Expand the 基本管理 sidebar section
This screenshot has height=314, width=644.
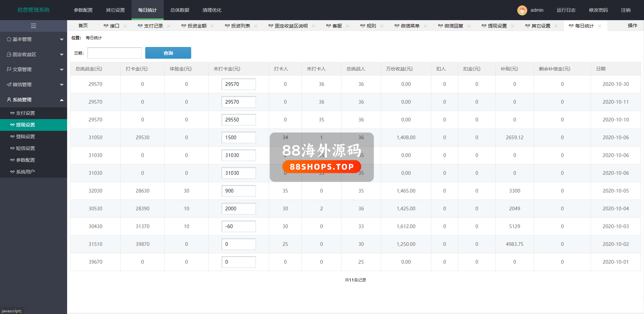point(34,39)
